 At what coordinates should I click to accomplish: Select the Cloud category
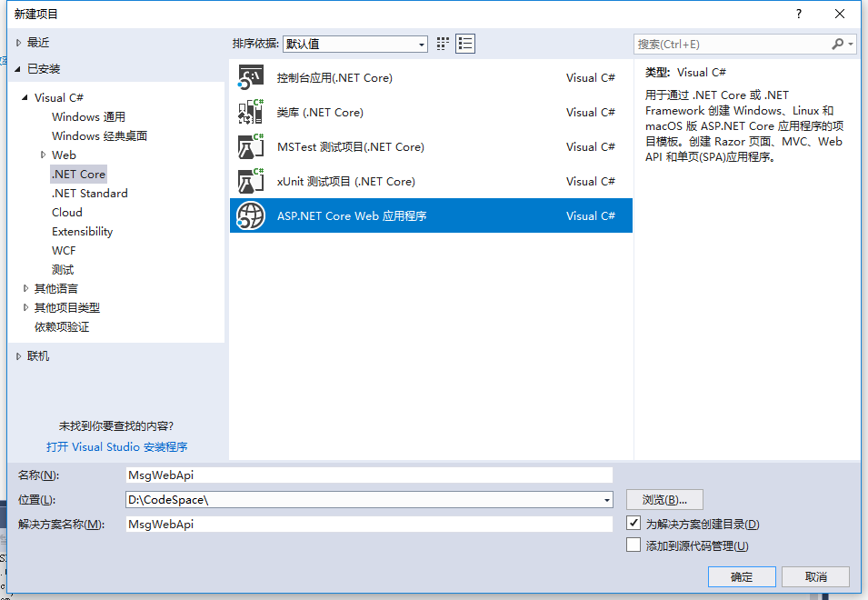[x=67, y=213]
